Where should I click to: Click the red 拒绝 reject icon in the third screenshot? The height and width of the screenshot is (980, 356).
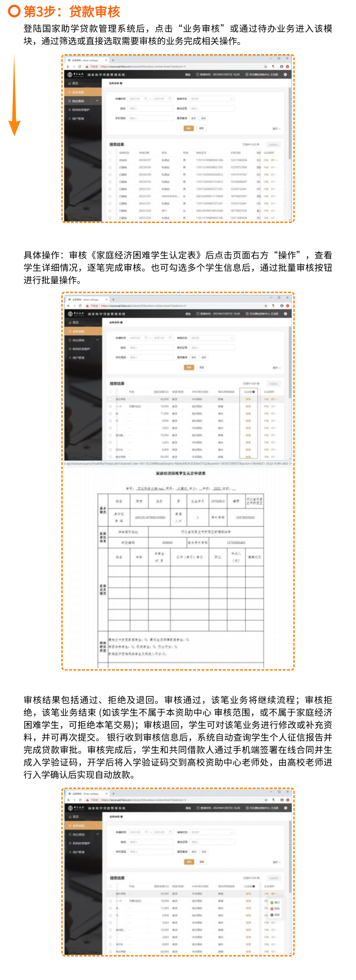coord(272,908)
